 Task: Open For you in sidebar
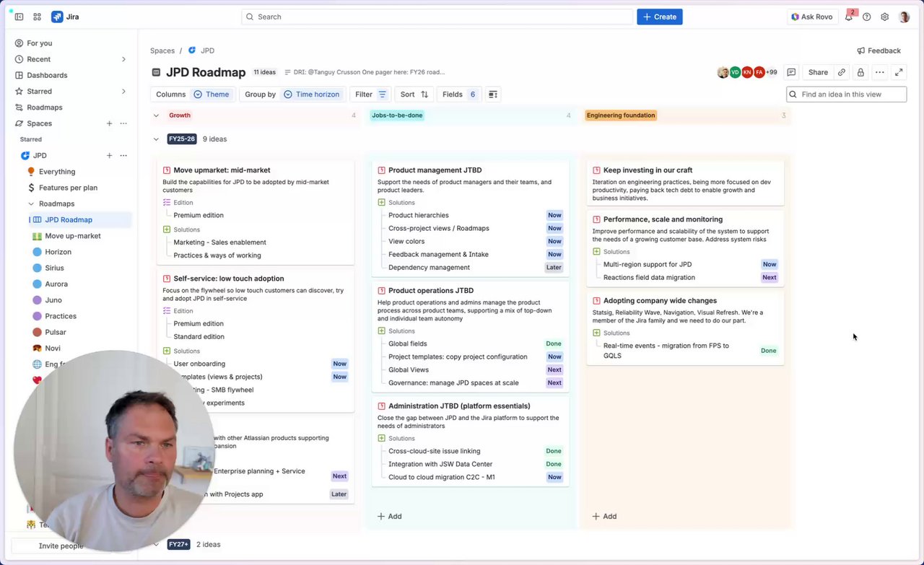[71, 43]
